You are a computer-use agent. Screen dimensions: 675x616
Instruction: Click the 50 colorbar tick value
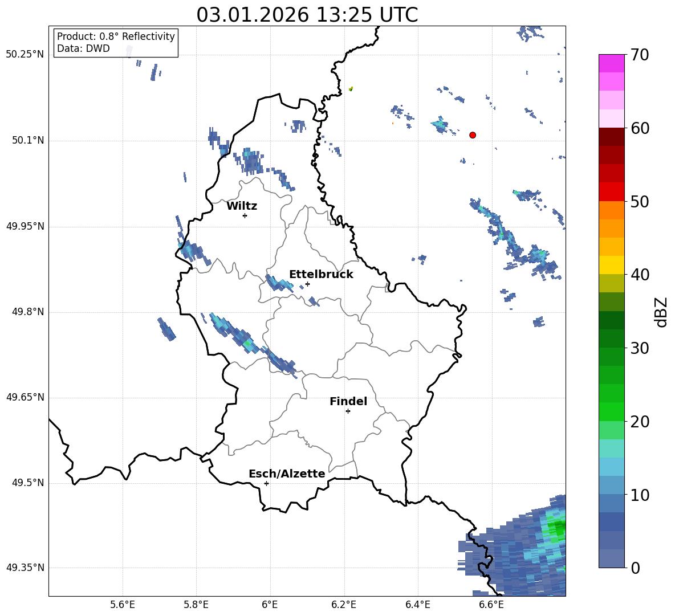coord(640,202)
